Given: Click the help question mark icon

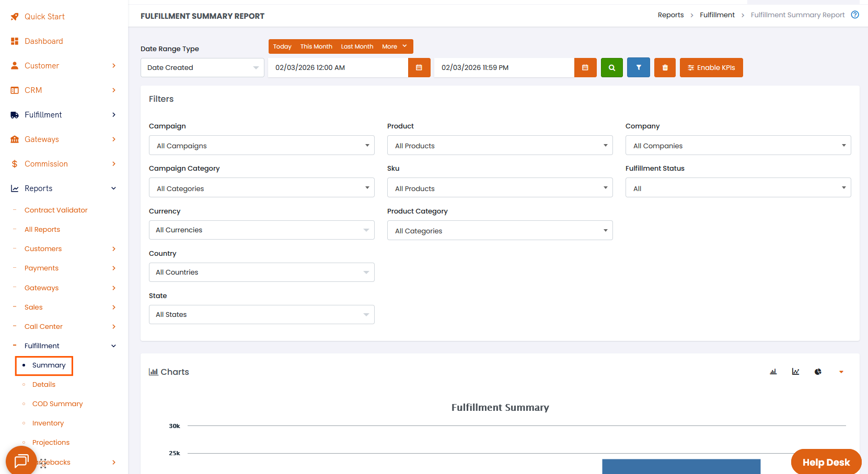Looking at the screenshot, I should [855, 15].
